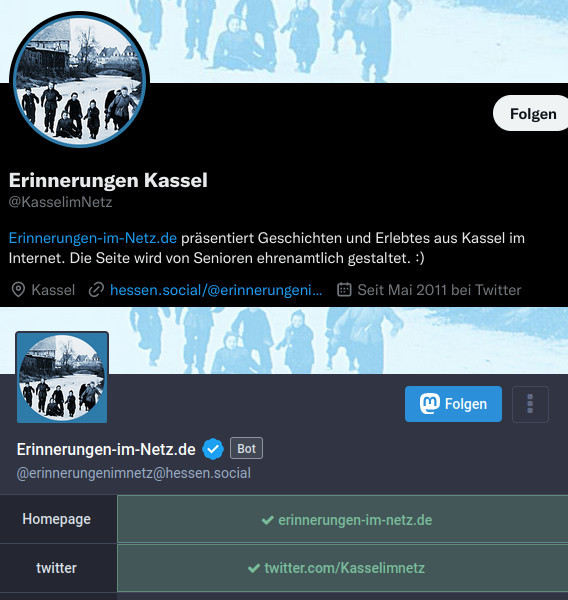This screenshot has width=568, height=600.
Task: Open the verified erinnerungen-im-netz.de homepage link
Action: tap(355, 520)
